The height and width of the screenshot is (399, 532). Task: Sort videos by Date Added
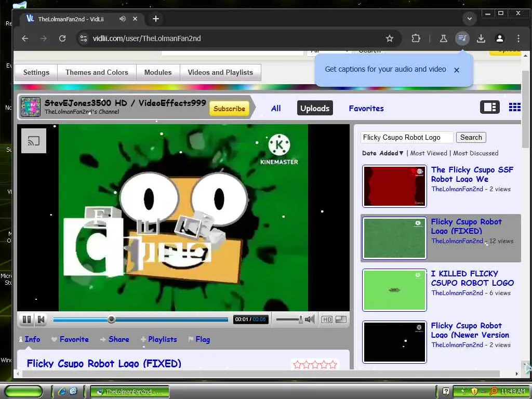[382, 153]
